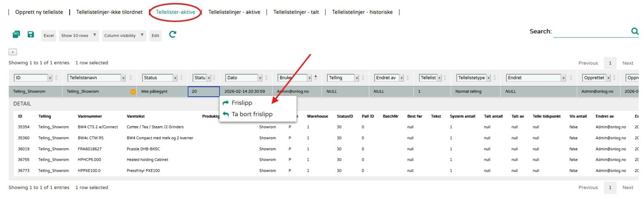Open the Opprett ny telleliste tab
This screenshot has height=199, width=644.
pos(39,12)
